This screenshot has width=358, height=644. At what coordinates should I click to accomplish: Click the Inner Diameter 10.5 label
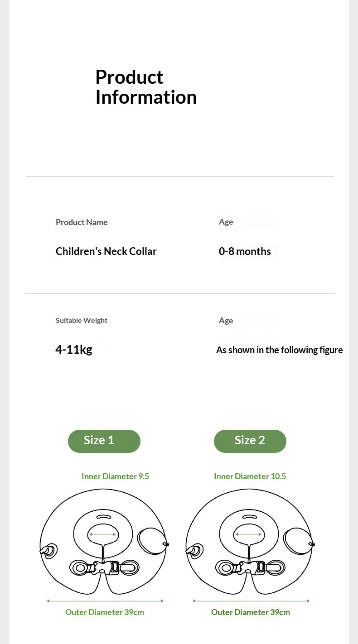tap(250, 476)
